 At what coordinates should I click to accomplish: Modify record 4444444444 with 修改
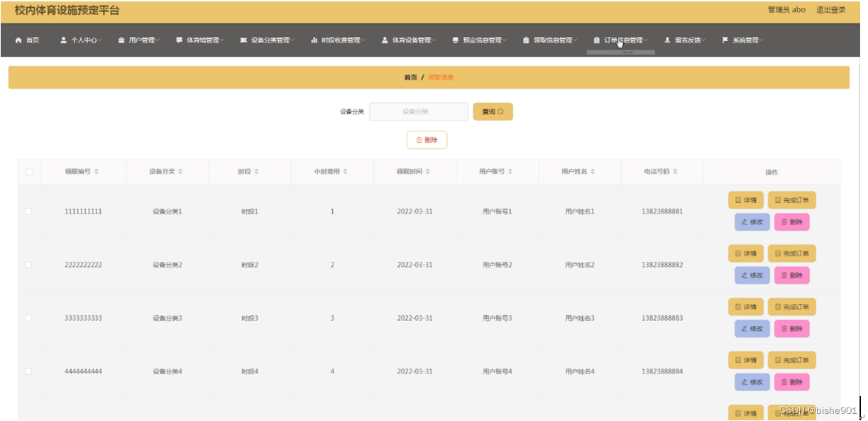click(x=752, y=382)
